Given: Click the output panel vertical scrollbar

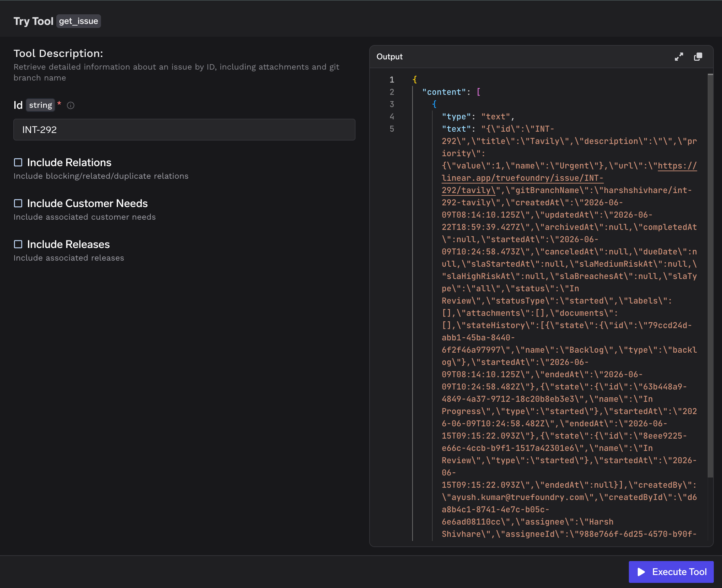Looking at the screenshot, I should coord(710,276).
